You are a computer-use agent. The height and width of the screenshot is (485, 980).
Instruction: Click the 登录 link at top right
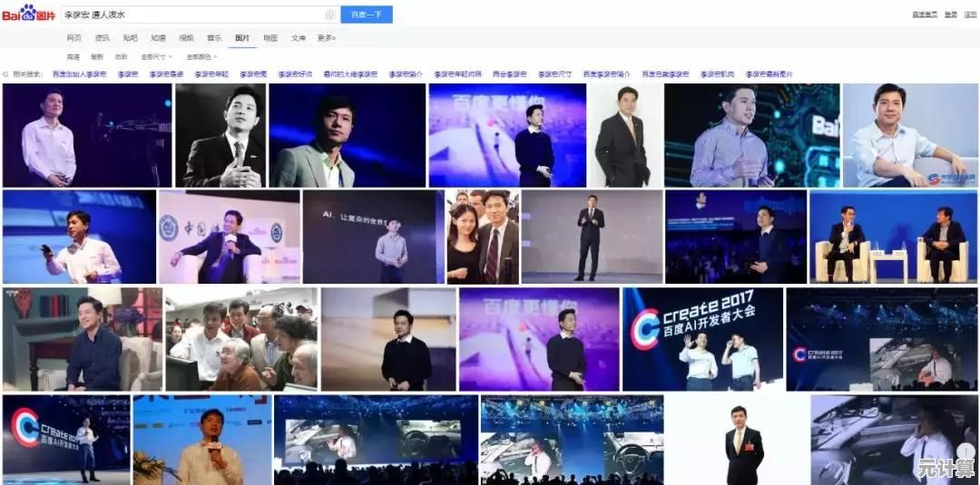click(x=951, y=15)
